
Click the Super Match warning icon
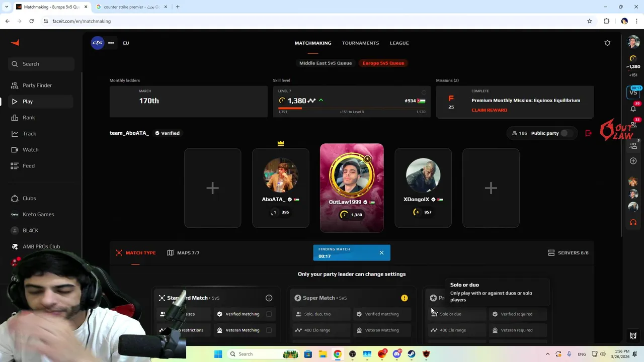tap(404, 298)
